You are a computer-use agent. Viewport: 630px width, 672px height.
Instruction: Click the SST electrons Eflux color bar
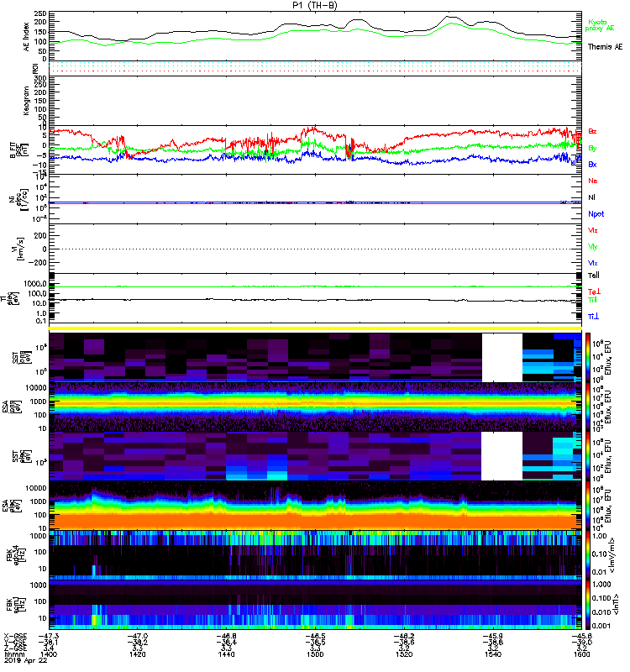pyautogui.click(x=587, y=456)
